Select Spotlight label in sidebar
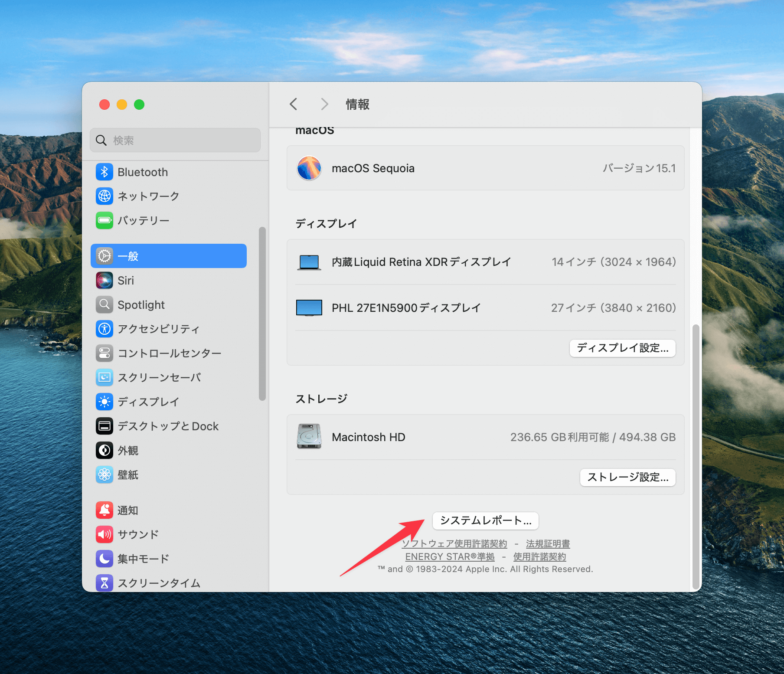 (141, 305)
